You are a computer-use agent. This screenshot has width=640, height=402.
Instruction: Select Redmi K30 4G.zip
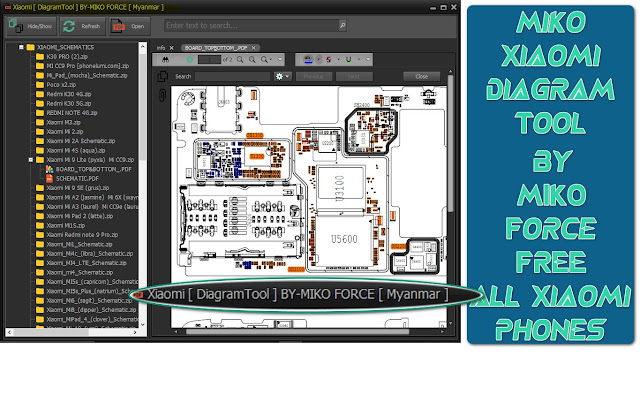point(69,94)
